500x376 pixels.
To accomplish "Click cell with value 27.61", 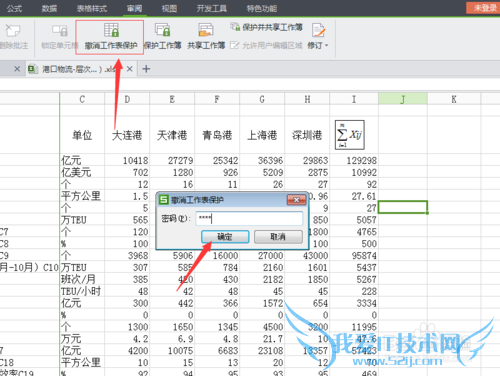I will click(x=354, y=196).
